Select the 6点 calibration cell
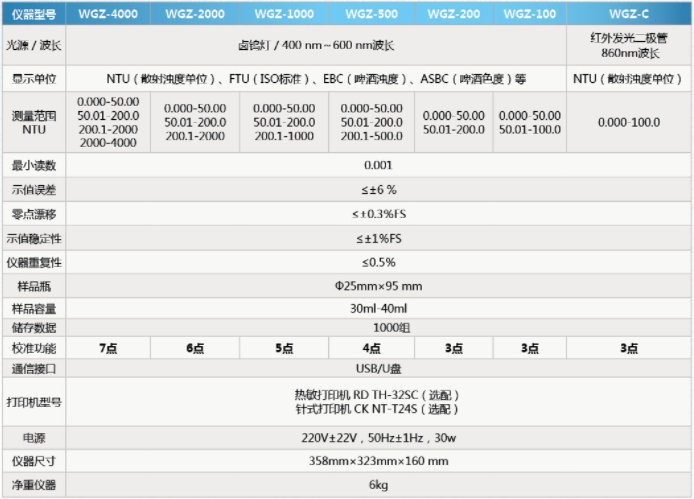Image resolution: width=694 pixels, height=499 pixels. (x=195, y=348)
